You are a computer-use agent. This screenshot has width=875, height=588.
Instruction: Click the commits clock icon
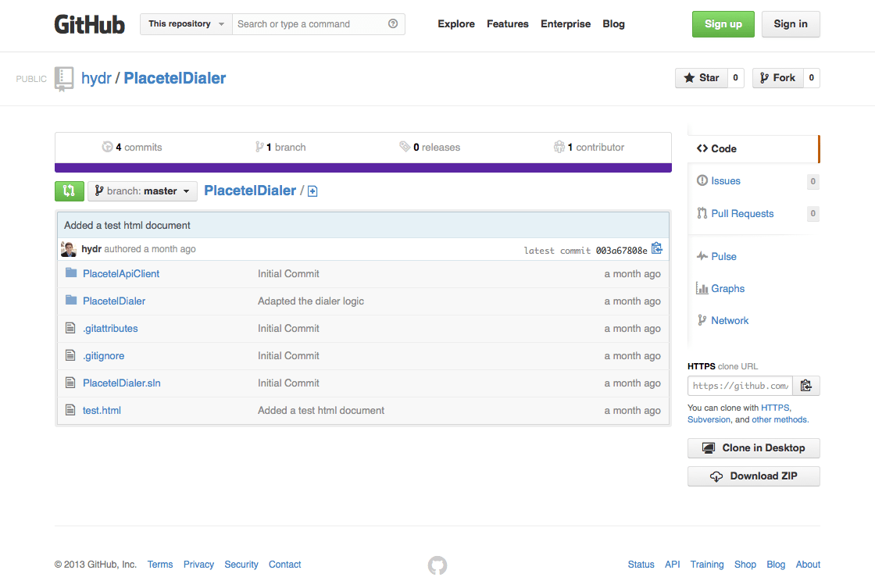(107, 147)
